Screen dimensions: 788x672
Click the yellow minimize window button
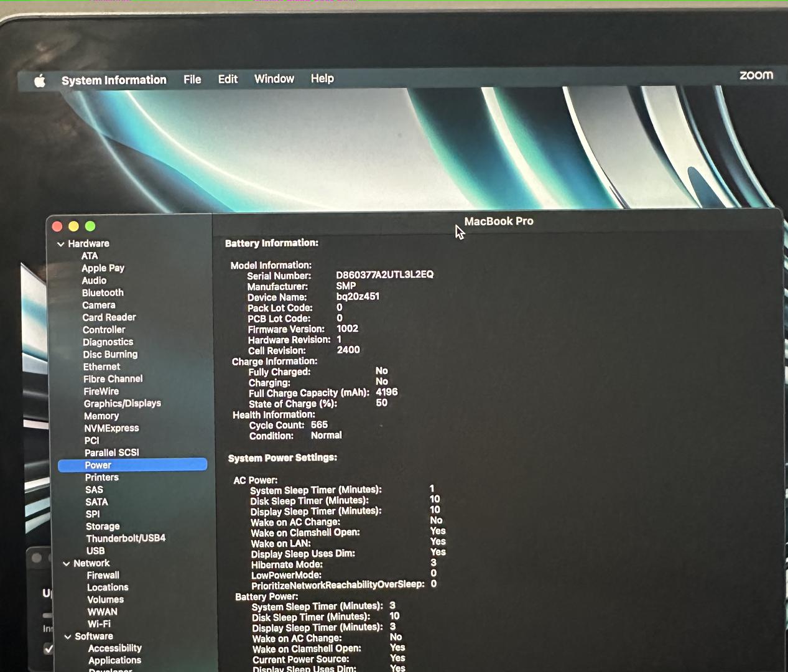tap(73, 226)
